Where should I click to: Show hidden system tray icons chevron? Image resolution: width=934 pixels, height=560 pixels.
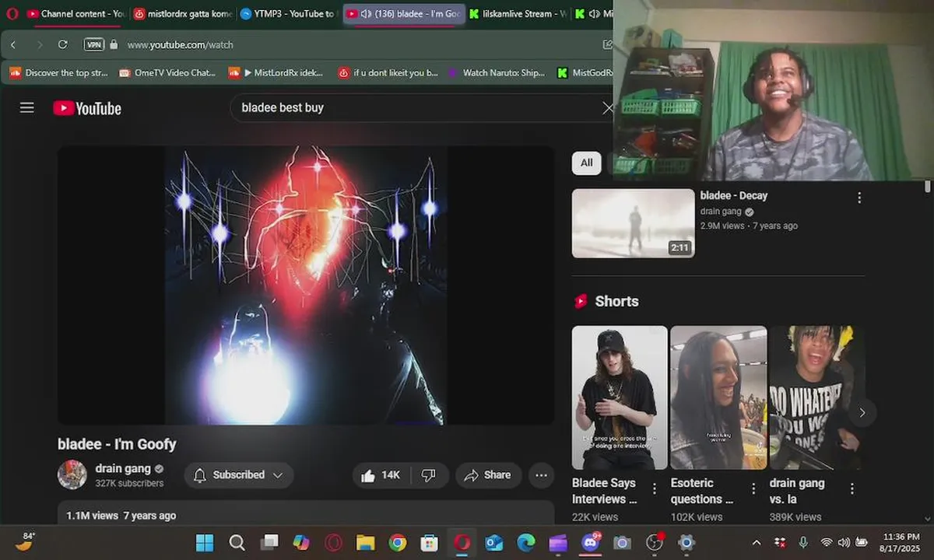coord(757,542)
